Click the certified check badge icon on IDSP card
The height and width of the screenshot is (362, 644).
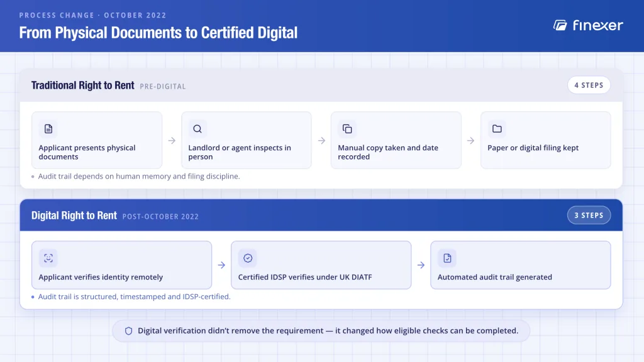pos(248,258)
